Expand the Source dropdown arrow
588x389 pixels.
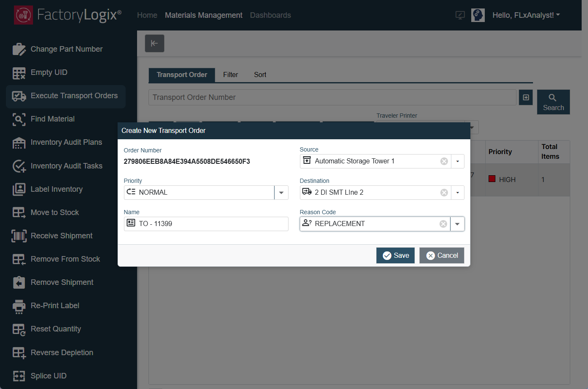(458, 161)
